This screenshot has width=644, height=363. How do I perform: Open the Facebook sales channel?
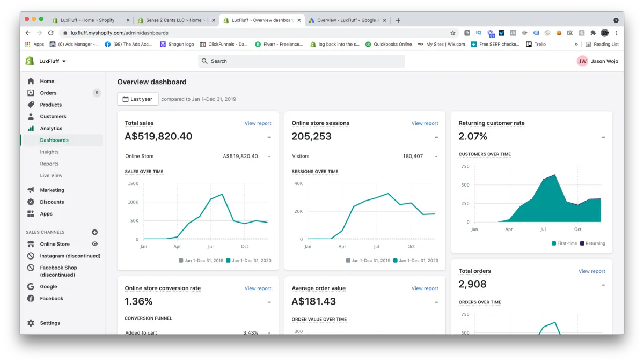click(x=52, y=298)
